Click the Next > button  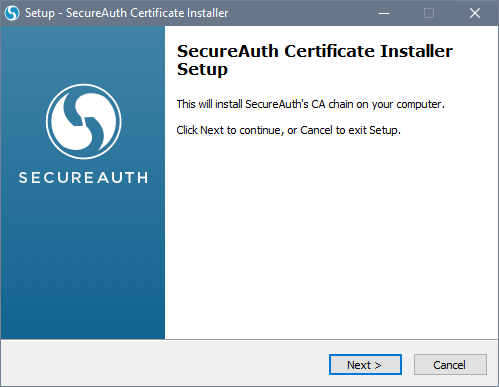pyautogui.click(x=365, y=365)
